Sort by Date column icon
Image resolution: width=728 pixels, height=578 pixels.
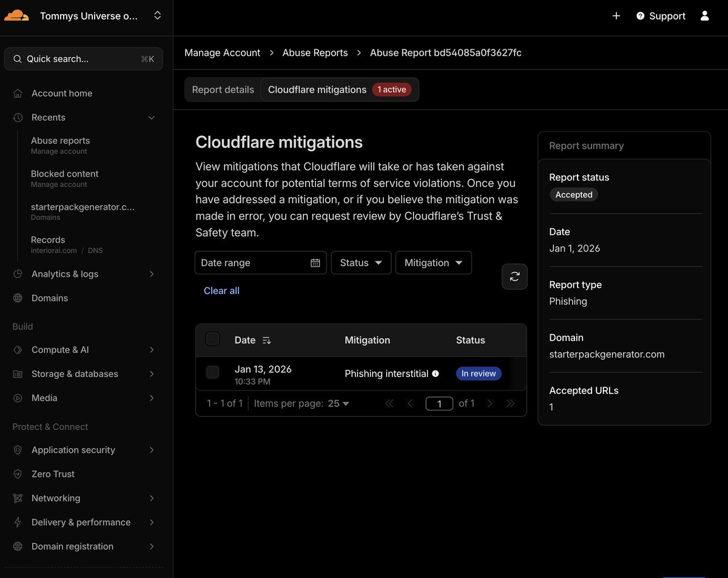(x=266, y=341)
